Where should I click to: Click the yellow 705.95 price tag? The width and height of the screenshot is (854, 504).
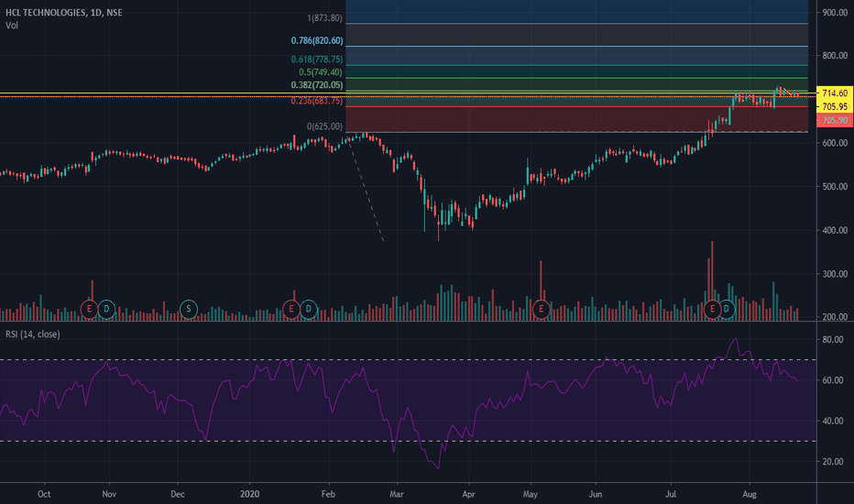[x=835, y=107]
